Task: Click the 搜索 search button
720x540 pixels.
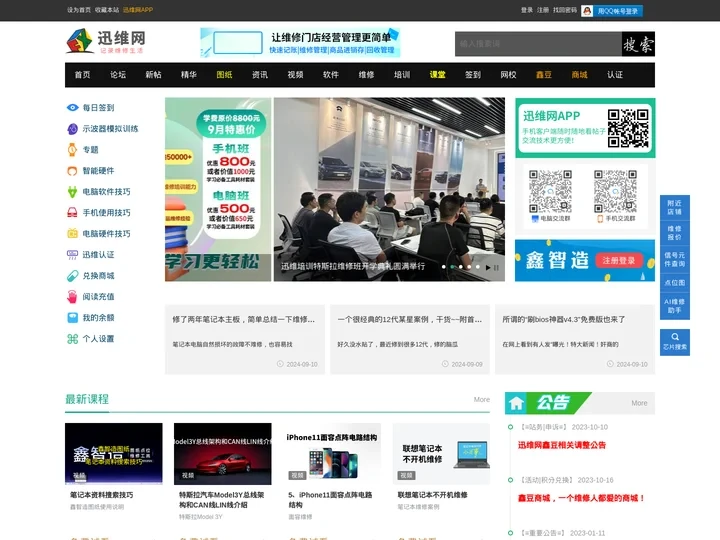Action: pos(638,44)
